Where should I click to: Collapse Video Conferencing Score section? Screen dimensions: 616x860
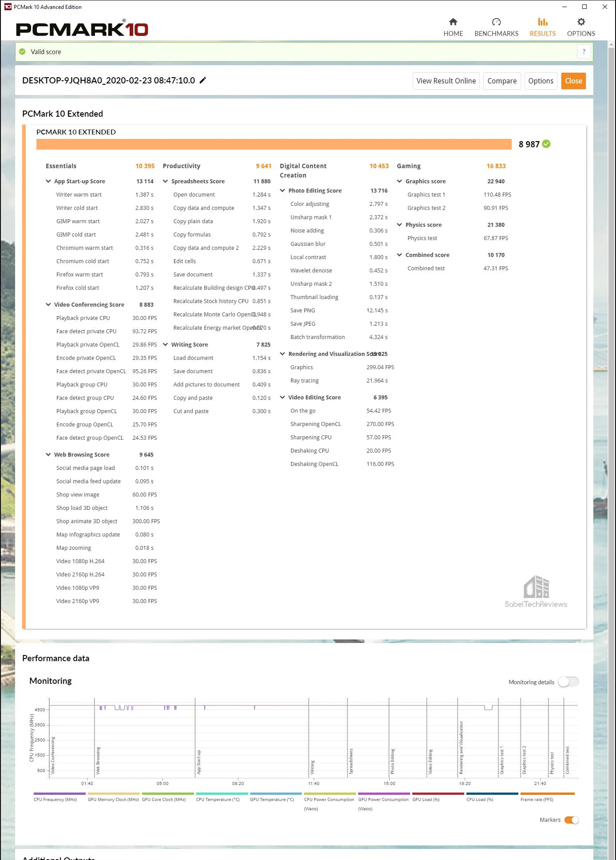pos(48,304)
